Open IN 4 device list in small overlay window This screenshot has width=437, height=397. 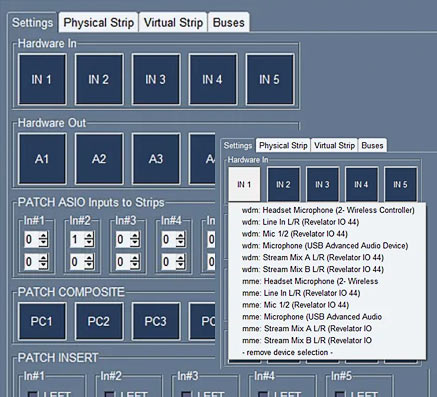coord(361,184)
